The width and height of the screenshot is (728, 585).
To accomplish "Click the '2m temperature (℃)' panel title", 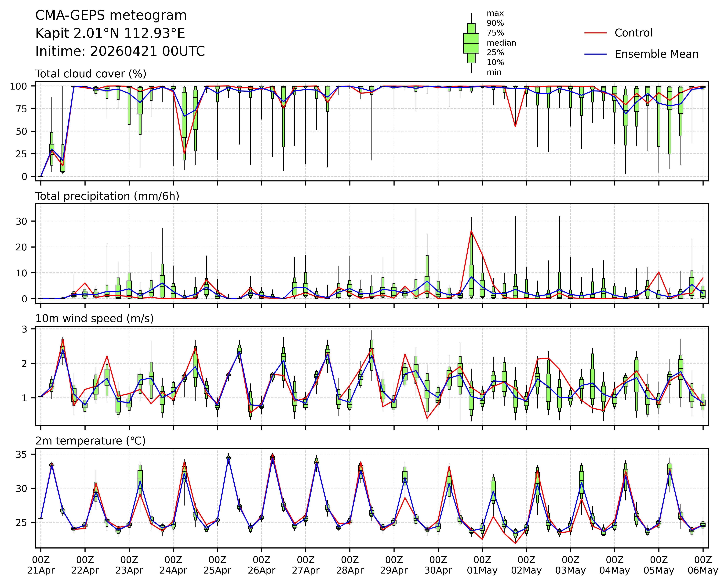I will 91,441.
